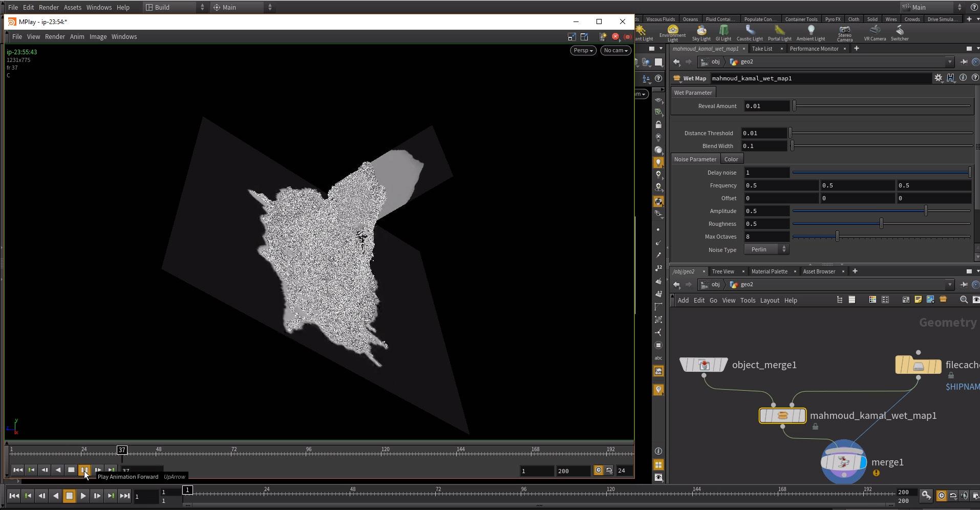Screen dimensions: 980x510
Task: Toggle the main playbar real-time toggle
Action: pos(941,495)
